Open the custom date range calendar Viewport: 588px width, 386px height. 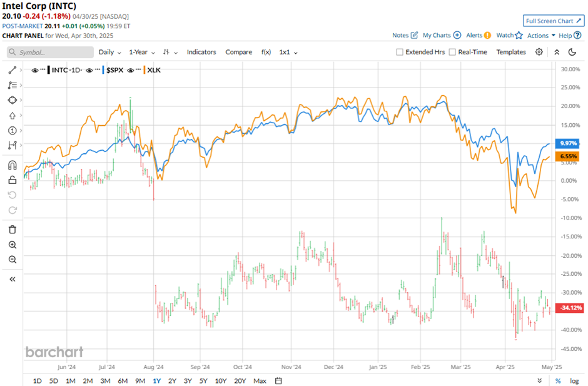coord(278,381)
